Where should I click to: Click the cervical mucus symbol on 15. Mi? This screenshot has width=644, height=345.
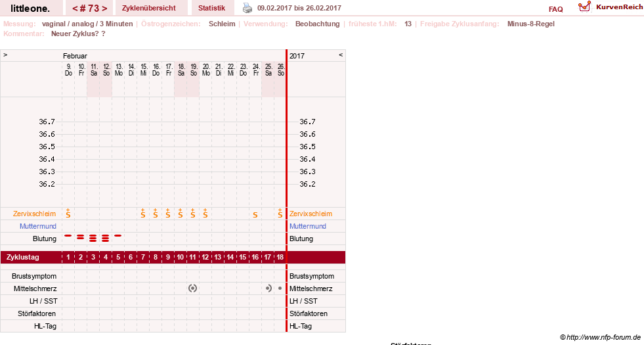(143, 214)
